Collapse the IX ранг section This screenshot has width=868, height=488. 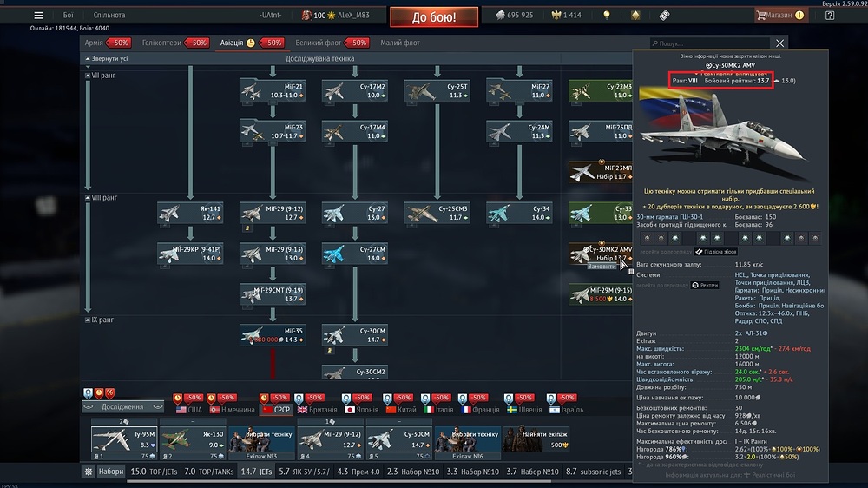coord(88,320)
